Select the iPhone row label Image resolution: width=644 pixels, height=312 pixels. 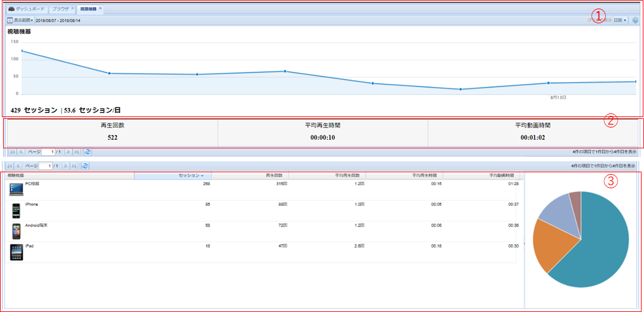[32, 204]
